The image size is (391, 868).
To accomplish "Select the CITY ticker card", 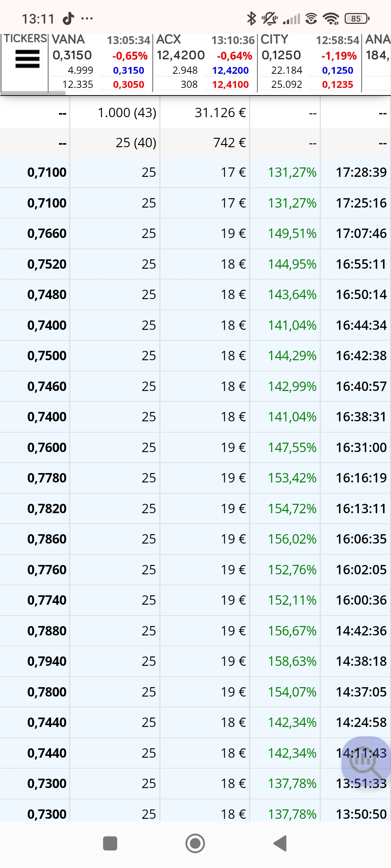I will 310,62.
